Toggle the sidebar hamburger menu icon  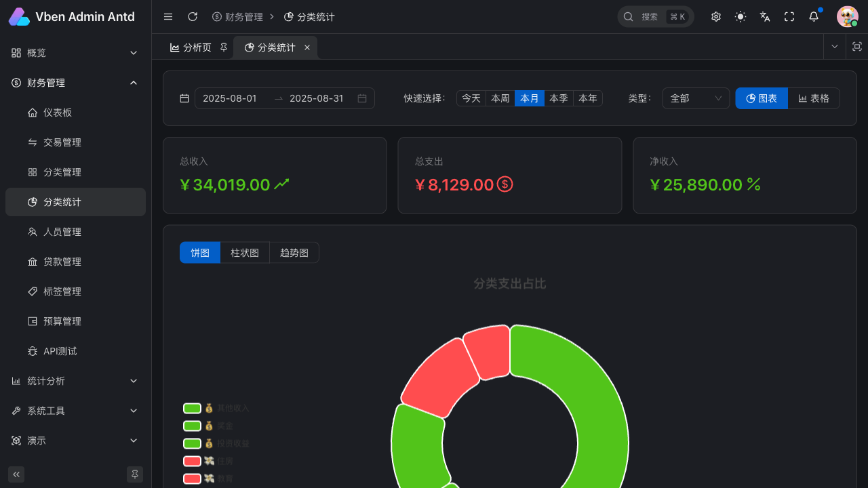pyautogui.click(x=168, y=17)
